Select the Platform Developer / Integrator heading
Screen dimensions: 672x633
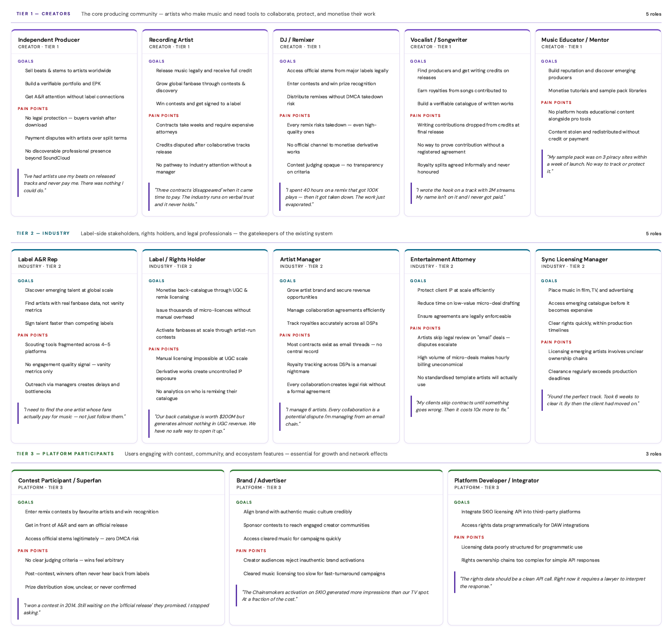tap(496, 480)
